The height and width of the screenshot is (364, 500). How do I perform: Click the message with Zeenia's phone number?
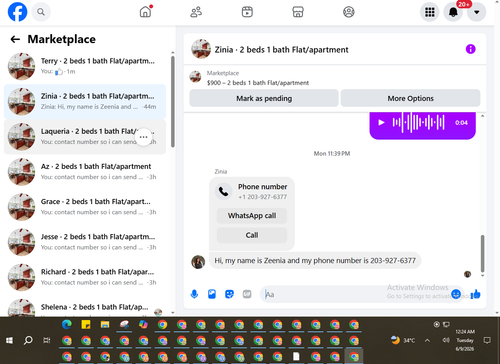pyautogui.click(x=315, y=260)
